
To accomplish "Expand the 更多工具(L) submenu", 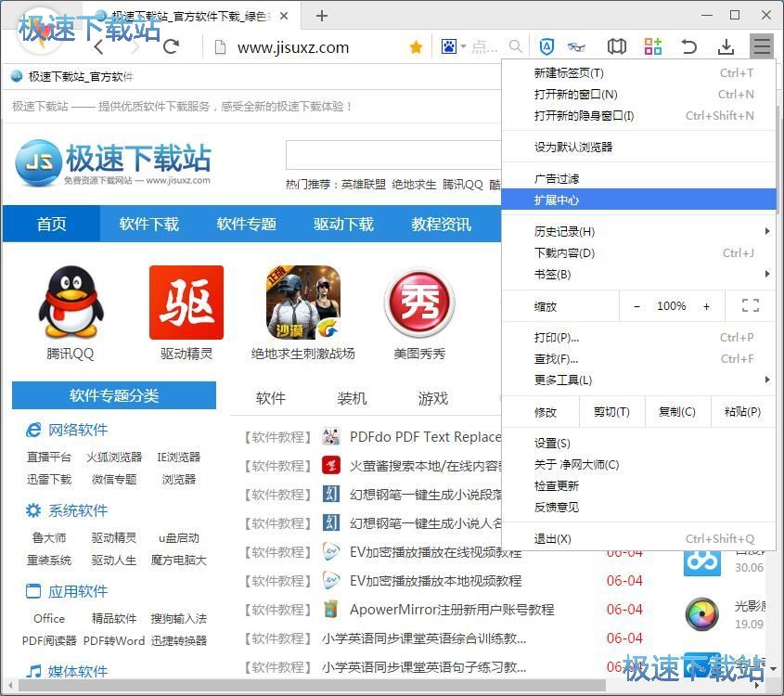I will [638, 380].
